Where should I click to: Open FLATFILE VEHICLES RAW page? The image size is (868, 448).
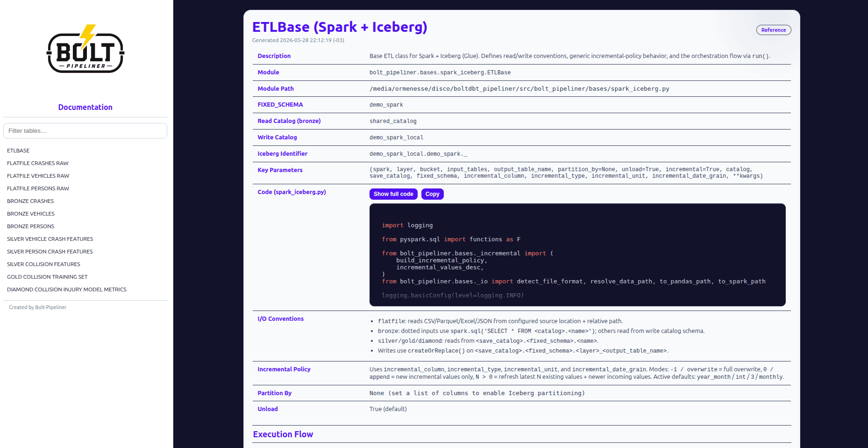[38, 176]
